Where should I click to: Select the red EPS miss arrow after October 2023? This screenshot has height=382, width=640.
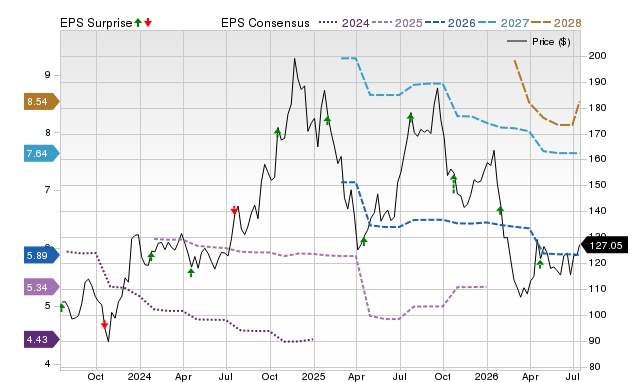[x=104, y=324]
